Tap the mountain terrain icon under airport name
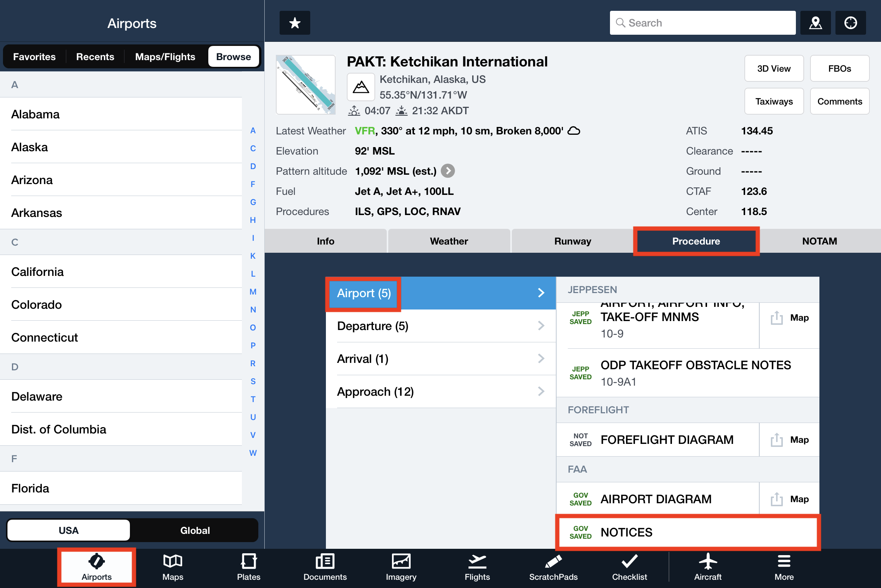The width and height of the screenshot is (881, 588). (361, 87)
